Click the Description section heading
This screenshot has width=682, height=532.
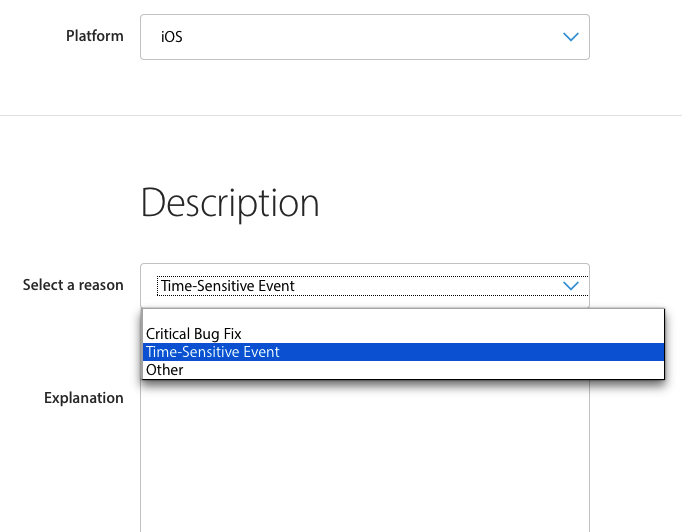(x=230, y=203)
